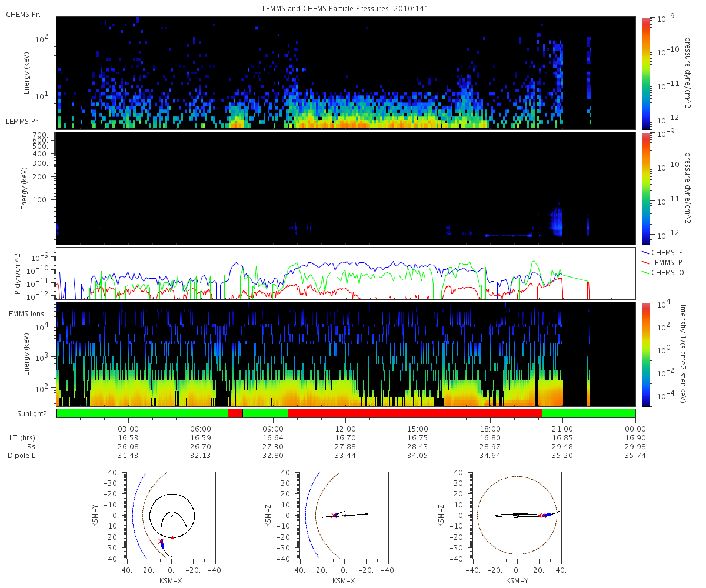706x588 pixels.
Task: Click the 'Dipole L' row label
Action: click(x=21, y=456)
